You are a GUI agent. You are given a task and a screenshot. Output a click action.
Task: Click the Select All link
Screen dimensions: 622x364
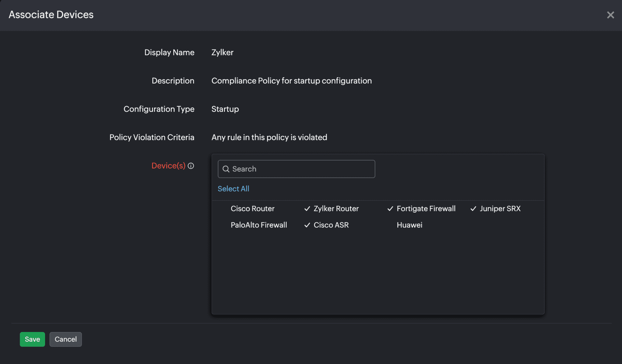click(233, 189)
